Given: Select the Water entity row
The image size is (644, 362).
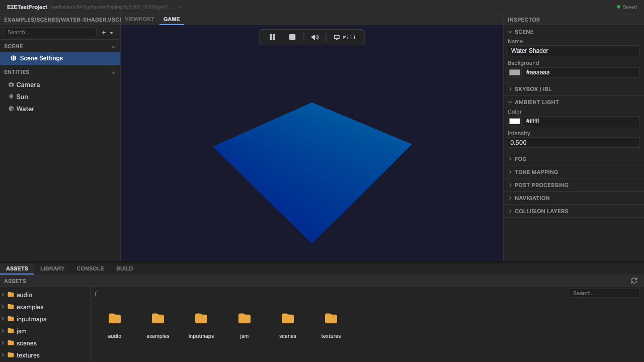Looking at the screenshot, I should point(60,109).
